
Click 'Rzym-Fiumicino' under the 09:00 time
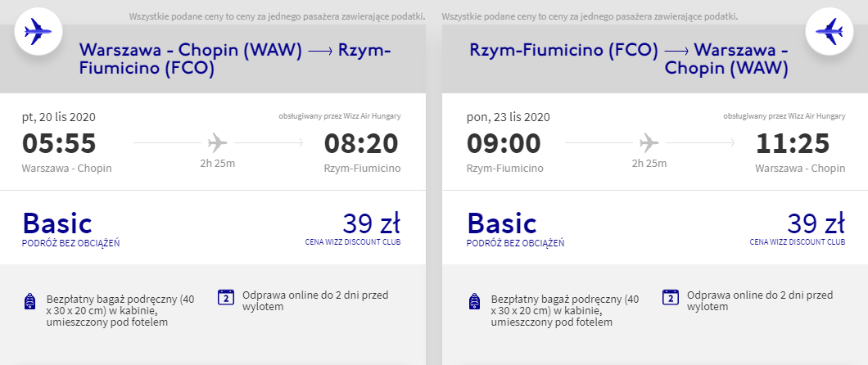click(505, 168)
